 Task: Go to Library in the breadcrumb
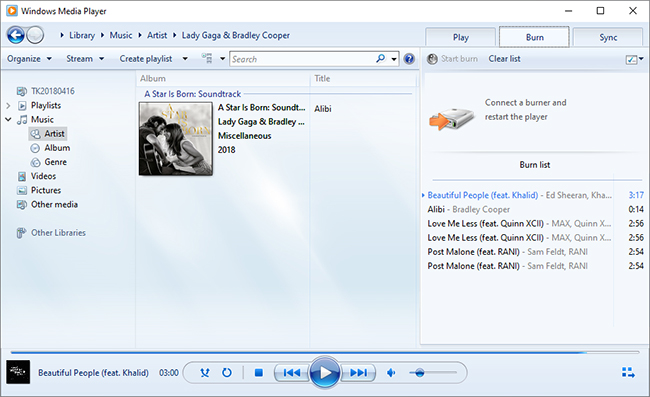coord(82,35)
